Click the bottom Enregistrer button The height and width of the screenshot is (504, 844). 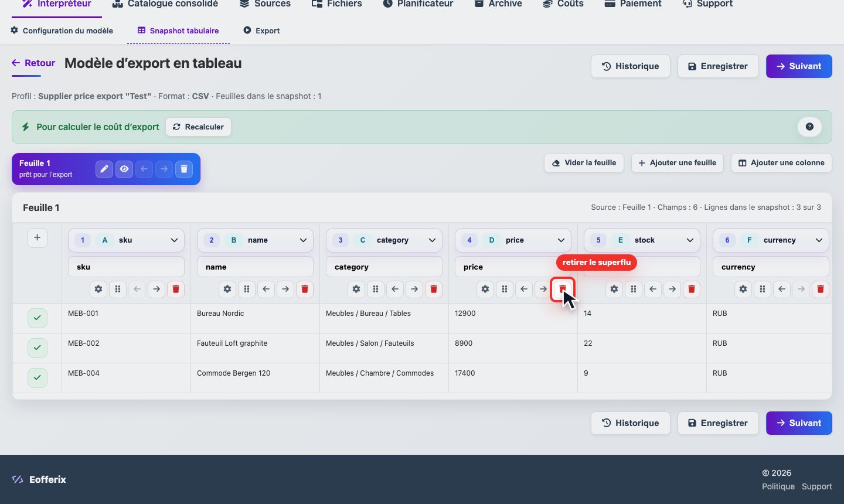point(718,423)
